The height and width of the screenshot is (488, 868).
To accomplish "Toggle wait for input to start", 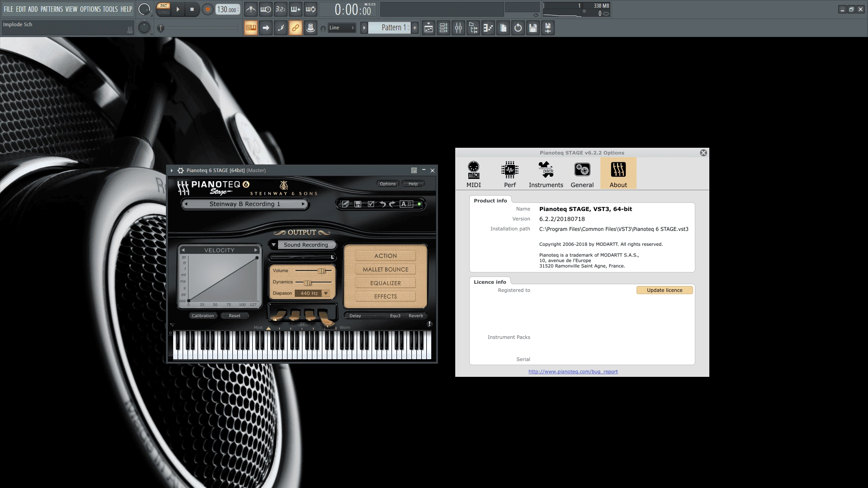I will [265, 9].
